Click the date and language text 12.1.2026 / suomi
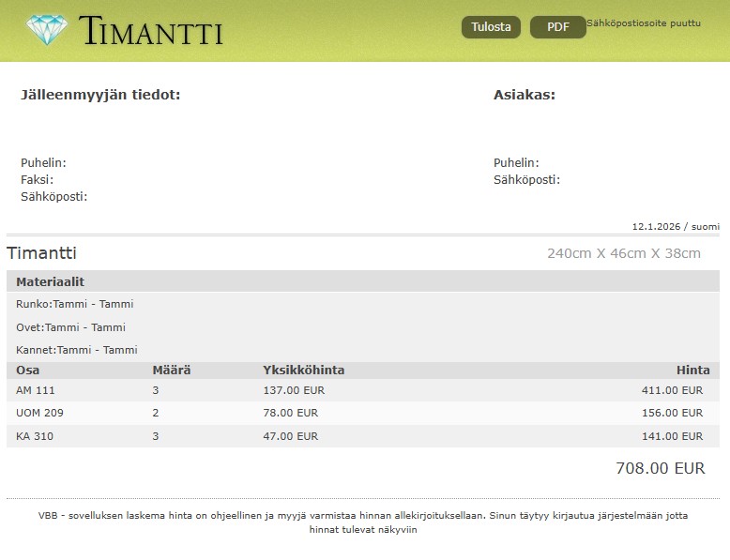The width and height of the screenshot is (730, 560). pos(676,226)
